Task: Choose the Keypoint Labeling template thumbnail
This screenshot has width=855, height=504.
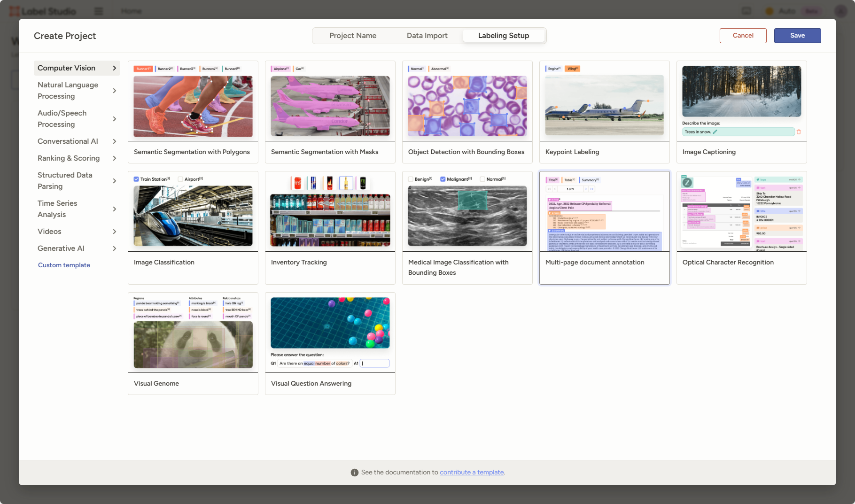Action: [x=604, y=106]
